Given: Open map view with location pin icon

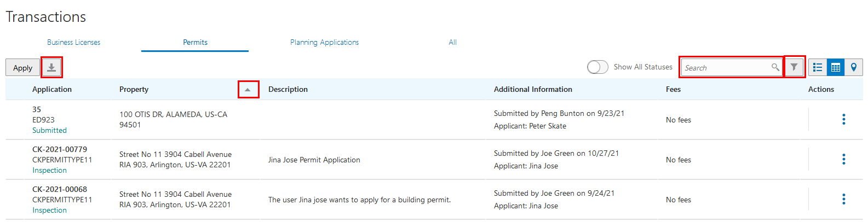Looking at the screenshot, I should click(854, 67).
